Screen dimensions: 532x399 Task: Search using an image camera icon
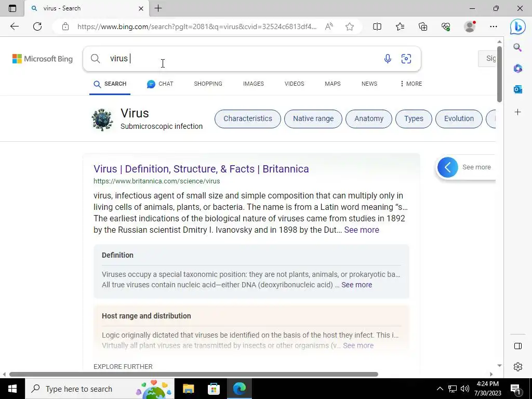click(x=406, y=59)
